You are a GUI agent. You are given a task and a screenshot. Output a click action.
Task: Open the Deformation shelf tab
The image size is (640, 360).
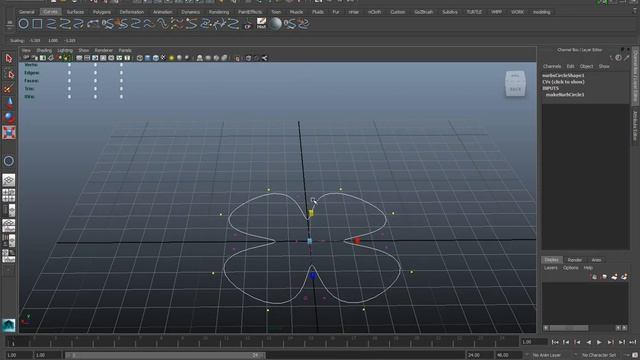(132, 12)
